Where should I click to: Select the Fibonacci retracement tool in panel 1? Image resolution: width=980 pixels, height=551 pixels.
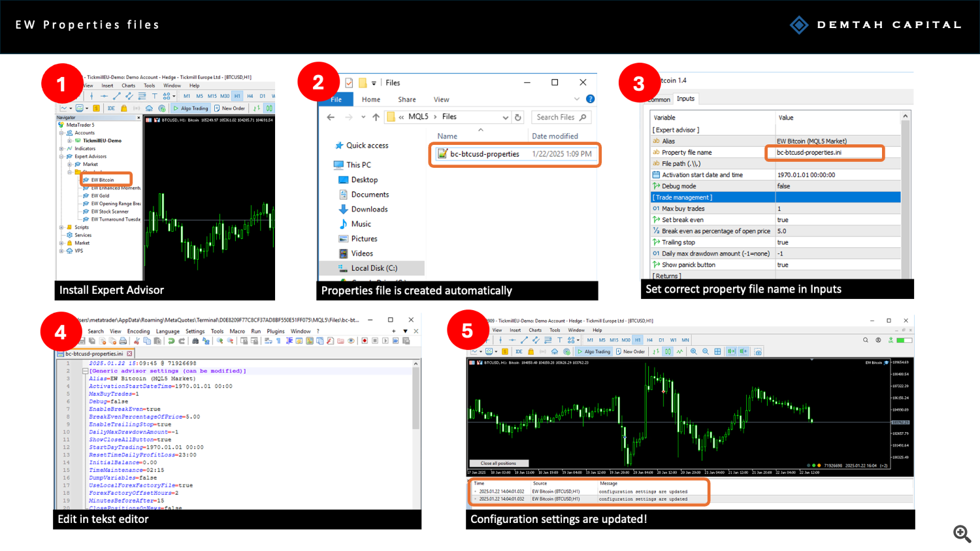point(142,96)
